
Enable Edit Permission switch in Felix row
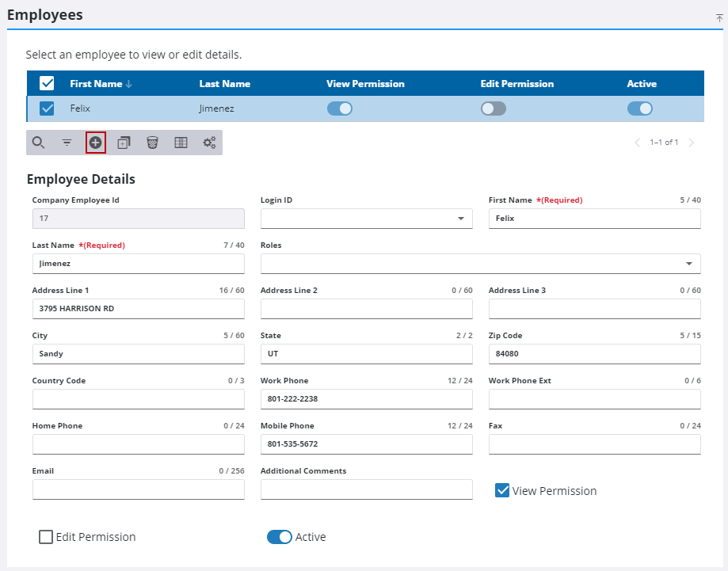click(x=494, y=108)
